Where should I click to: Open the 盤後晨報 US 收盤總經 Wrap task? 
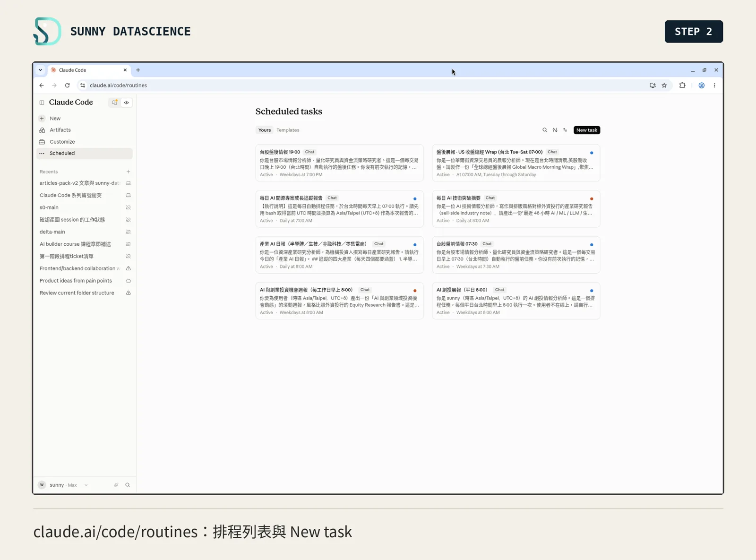(516, 163)
